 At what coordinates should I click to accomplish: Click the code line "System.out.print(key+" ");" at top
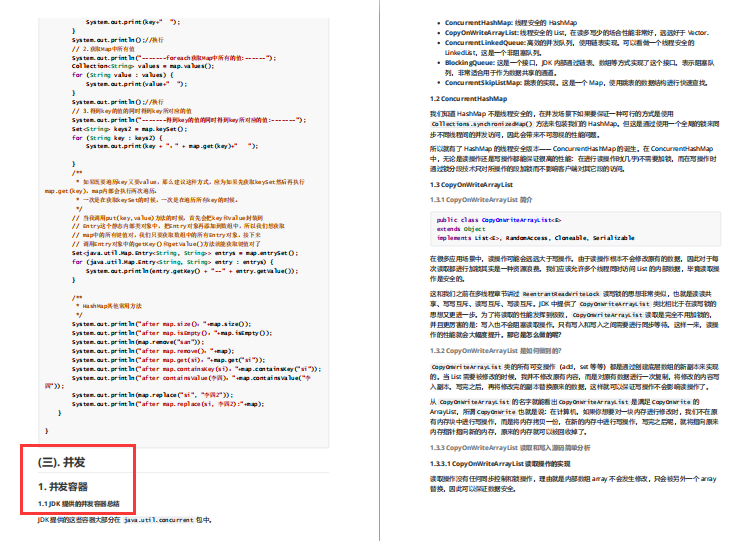[x=132, y=22]
